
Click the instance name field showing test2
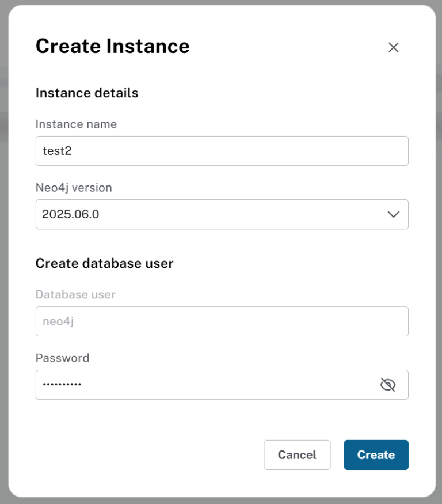[x=222, y=150]
